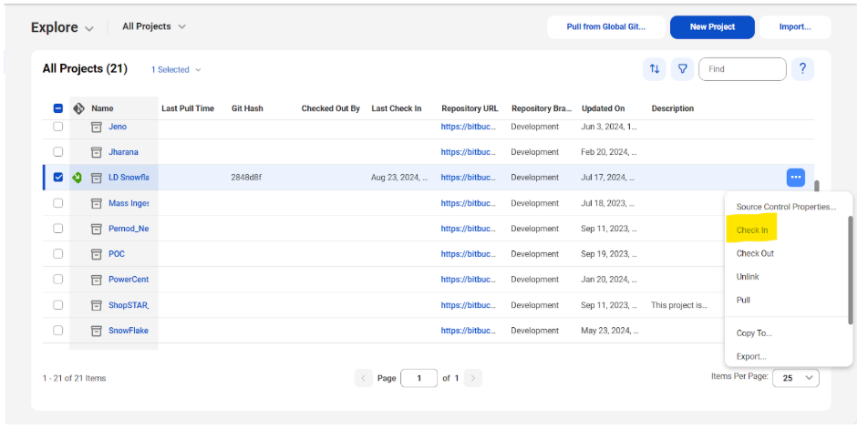Click the sort arrows icon
The image size is (868, 439).
(655, 69)
